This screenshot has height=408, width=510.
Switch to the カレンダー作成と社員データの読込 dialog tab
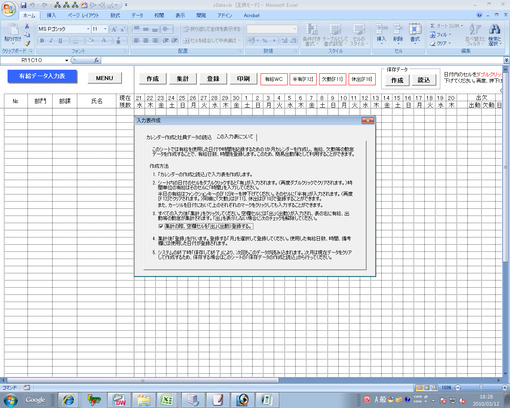tap(179, 137)
